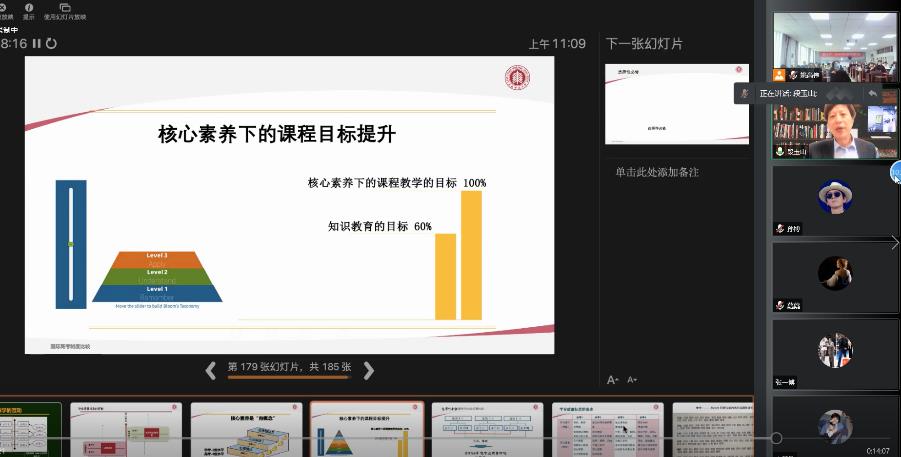Increase notes font size
901x457 pixels.
point(613,380)
